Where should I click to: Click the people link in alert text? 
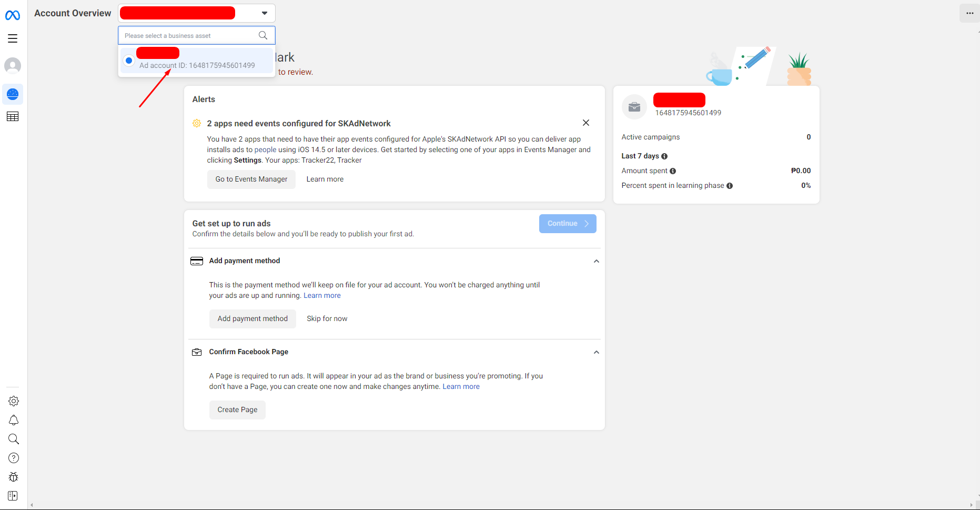(x=265, y=150)
